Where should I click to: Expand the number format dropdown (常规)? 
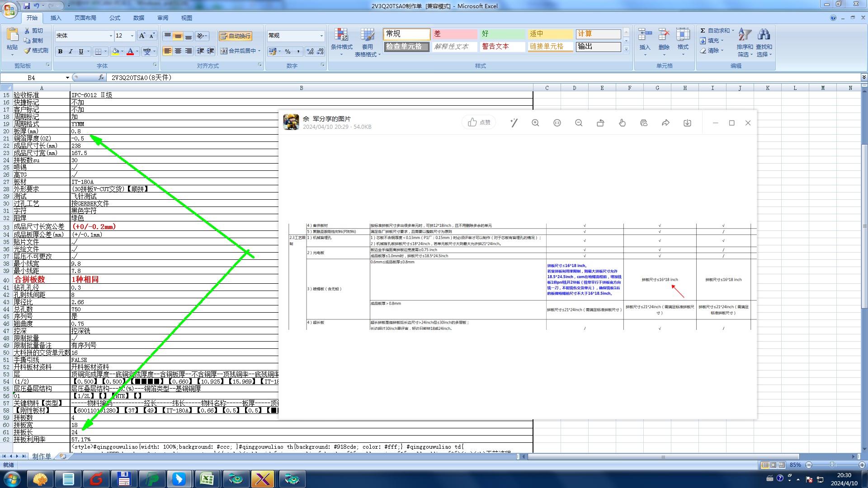coord(321,36)
